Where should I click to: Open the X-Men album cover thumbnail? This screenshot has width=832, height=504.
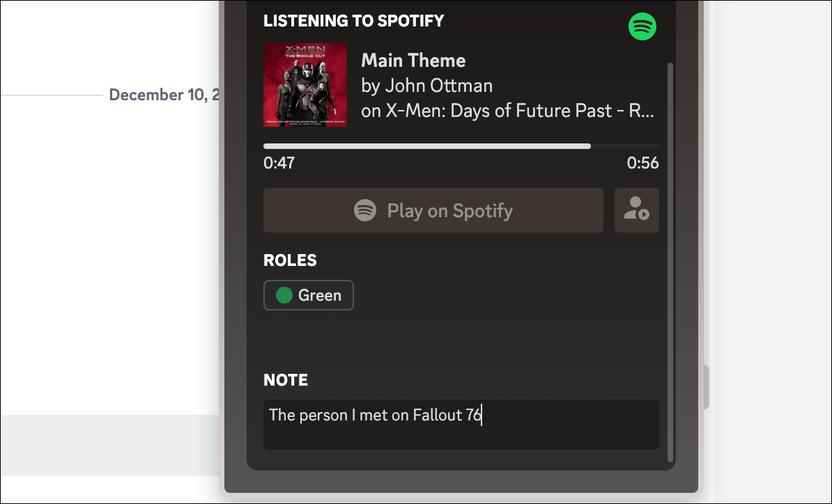pyautogui.click(x=305, y=85)
